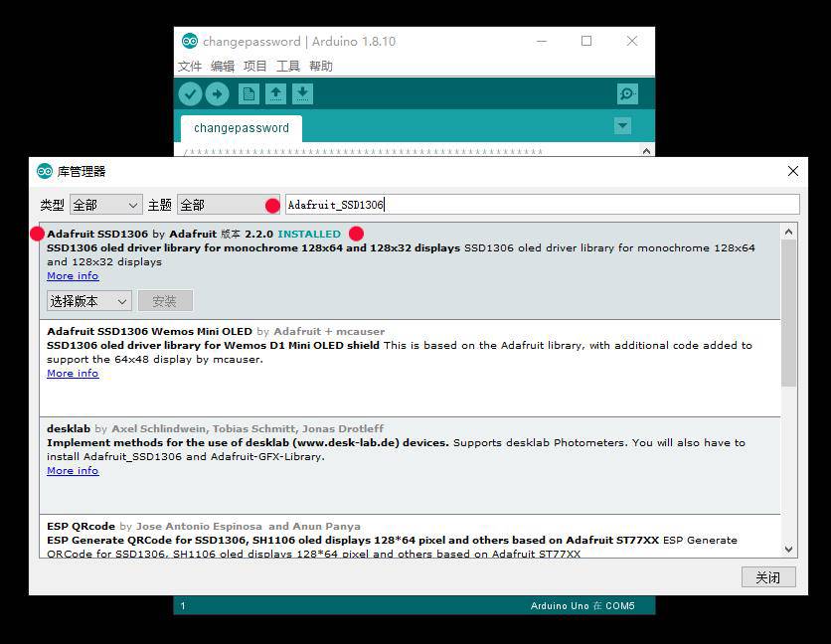The height and width of the screenshot is (644, 831).
Task: Close the Arduino 1.8.10 main window
Action: point(632,42)
